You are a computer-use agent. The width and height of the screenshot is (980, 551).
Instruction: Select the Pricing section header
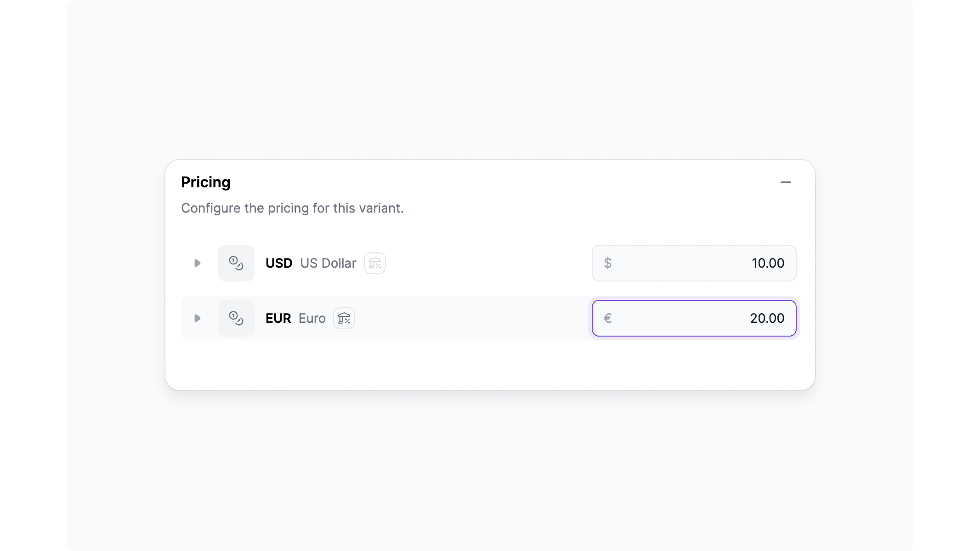point(205,182)
